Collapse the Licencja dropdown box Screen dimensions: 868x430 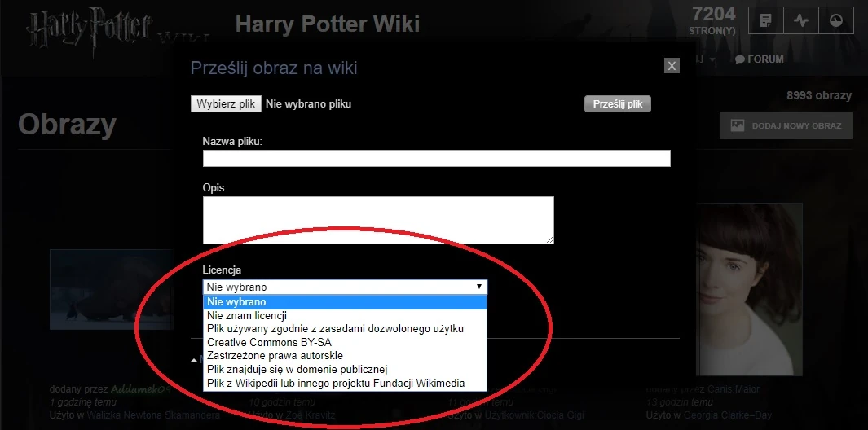click(x=345, y=287)
